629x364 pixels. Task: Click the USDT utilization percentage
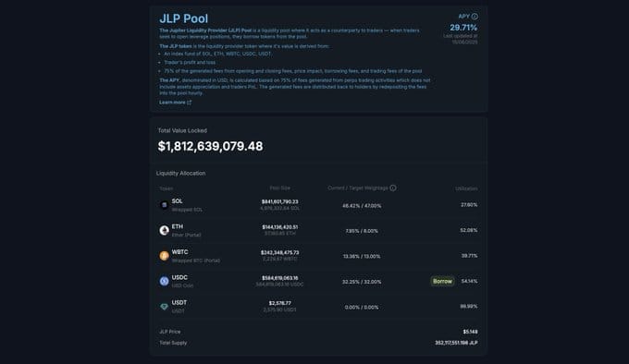[469, 307]
